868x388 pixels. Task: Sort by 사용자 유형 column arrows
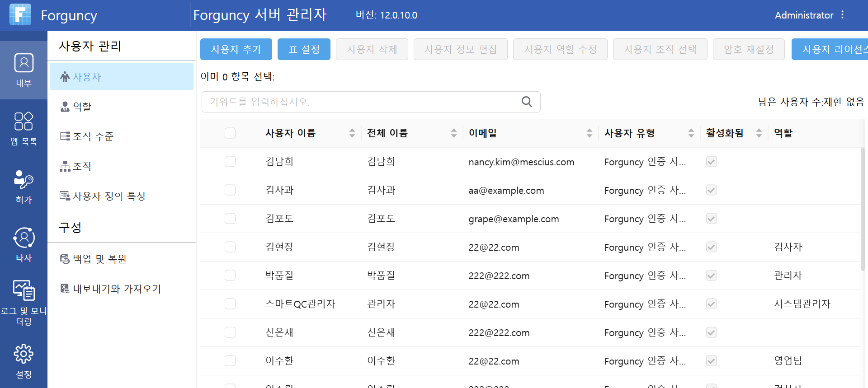(x=691, y=133)
